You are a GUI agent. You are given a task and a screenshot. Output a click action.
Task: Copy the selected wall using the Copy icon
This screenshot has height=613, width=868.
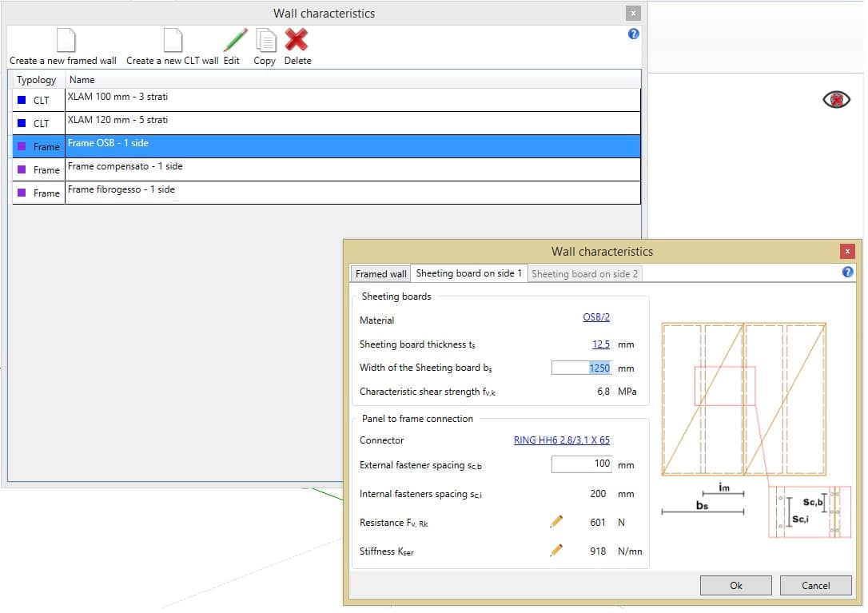tap(264, 38)
